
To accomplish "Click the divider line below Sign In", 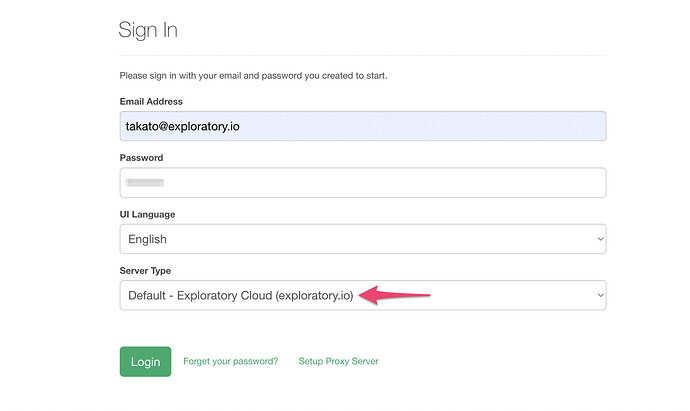I will click(363, 55).
